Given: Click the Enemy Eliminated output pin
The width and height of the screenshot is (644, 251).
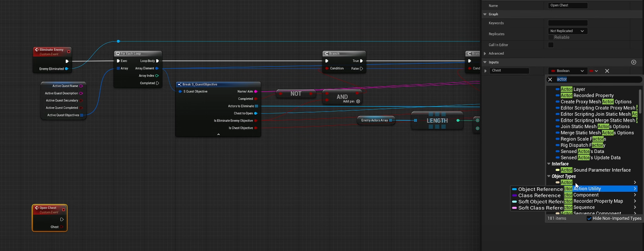Looking at the screenshot, I should 67,69.
